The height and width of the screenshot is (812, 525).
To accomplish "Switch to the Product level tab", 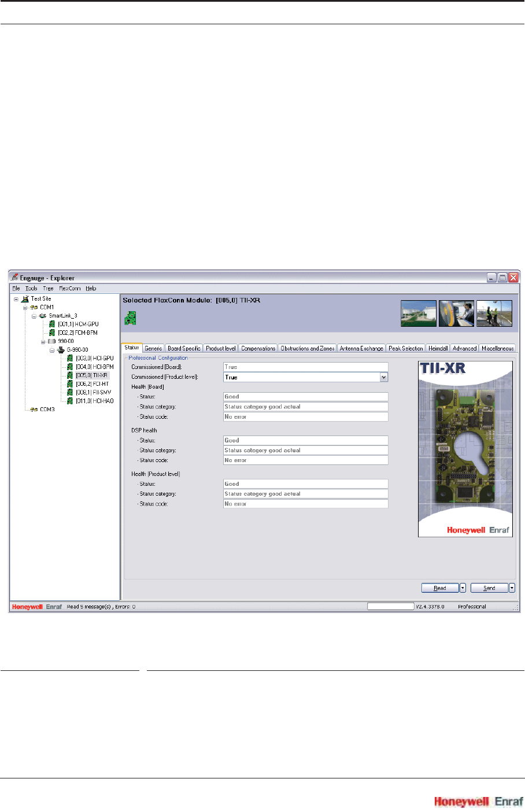I will coord(221,348).
